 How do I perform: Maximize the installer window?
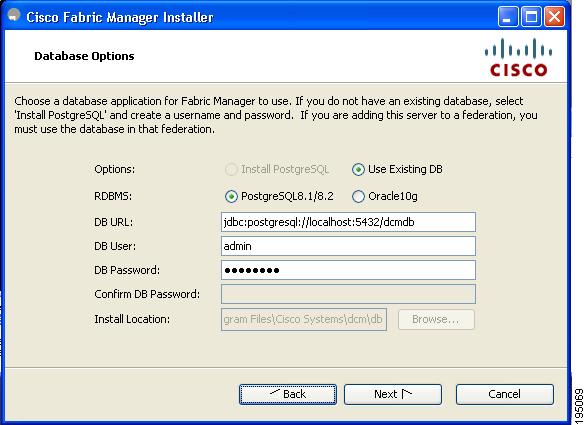(531, 17)
